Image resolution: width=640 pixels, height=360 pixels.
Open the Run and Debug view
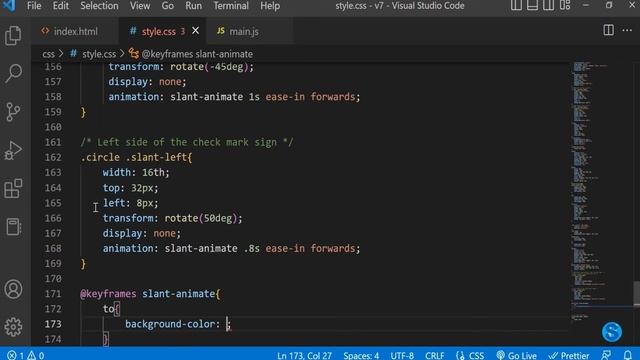coord(13,150)
